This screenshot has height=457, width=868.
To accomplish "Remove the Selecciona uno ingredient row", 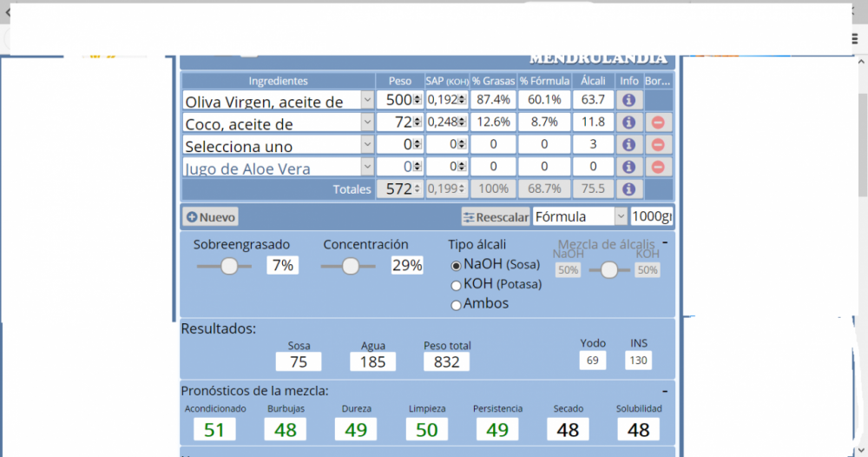I will click(x=658, y=145).
